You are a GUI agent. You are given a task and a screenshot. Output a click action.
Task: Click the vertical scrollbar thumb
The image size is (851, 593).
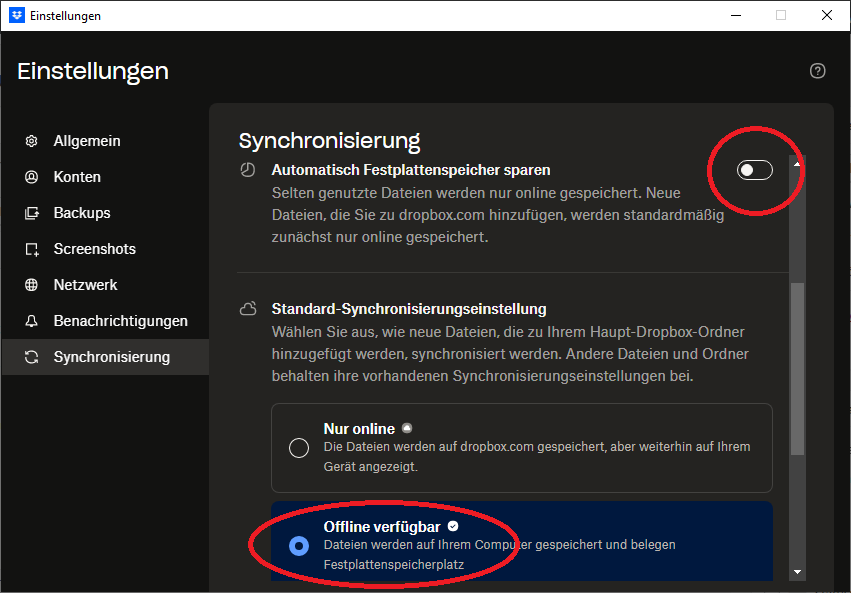point(797,368)
